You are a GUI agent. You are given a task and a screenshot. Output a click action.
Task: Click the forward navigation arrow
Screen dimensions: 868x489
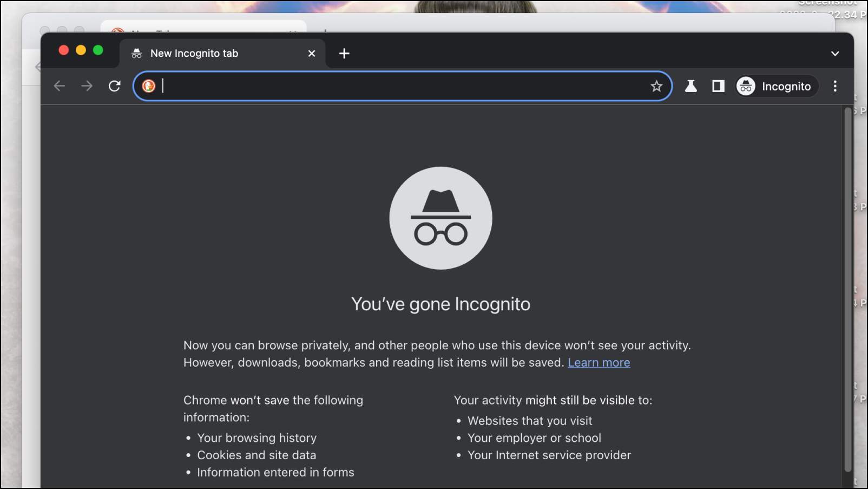pos(87,86)
